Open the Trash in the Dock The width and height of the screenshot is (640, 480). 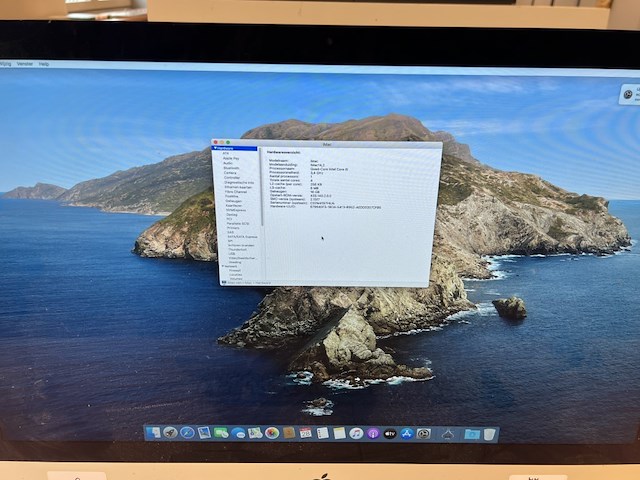pyautogui.click(x=489, y=434)
